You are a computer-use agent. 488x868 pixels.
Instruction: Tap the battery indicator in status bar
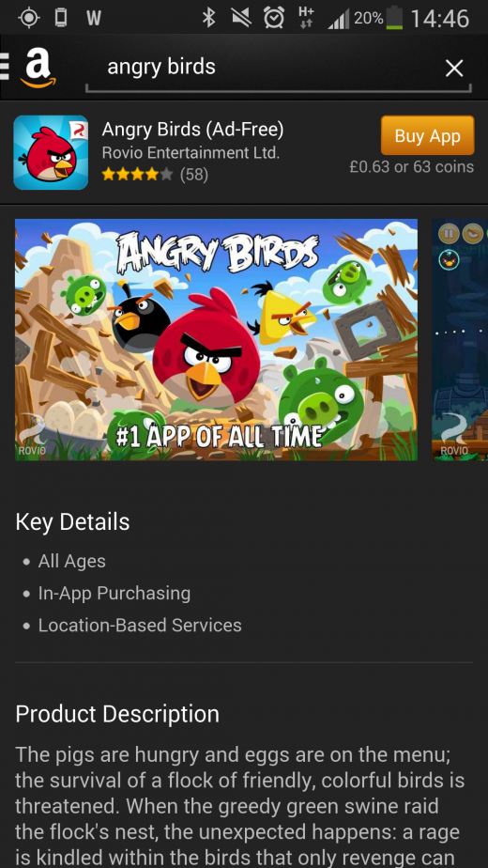tap(394, 18)
